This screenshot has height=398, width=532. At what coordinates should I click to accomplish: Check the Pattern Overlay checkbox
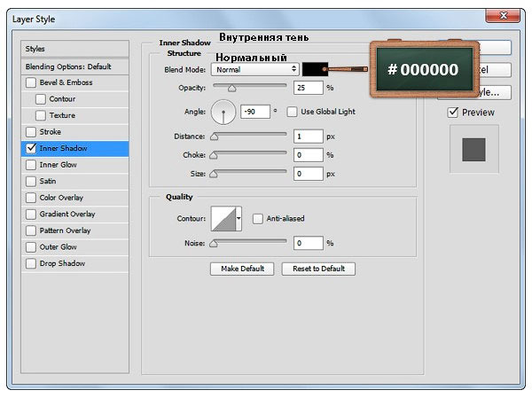31,230
